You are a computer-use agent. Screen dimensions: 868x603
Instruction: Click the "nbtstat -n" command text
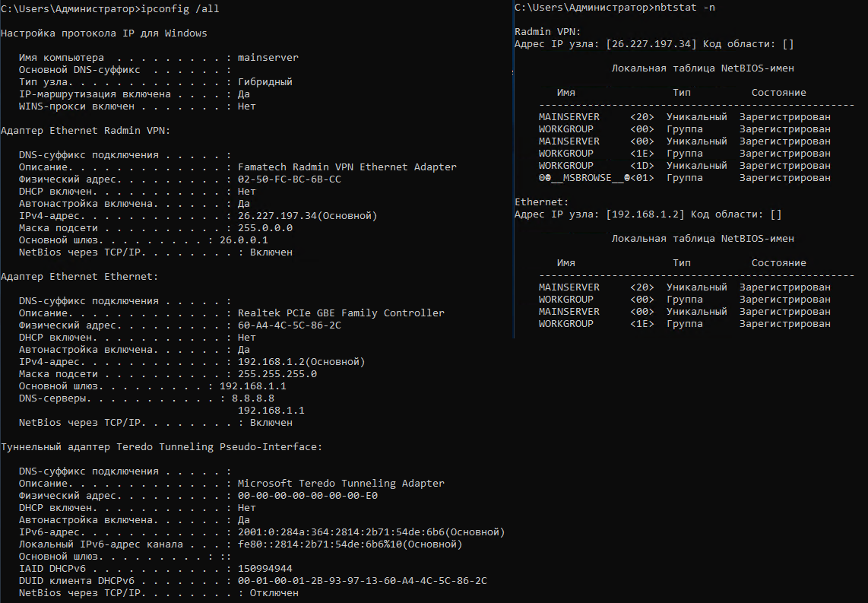point(682,8)
